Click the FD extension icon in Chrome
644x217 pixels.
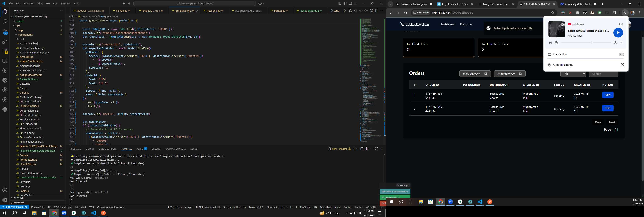pyautogui.click(x=585, y=13)
